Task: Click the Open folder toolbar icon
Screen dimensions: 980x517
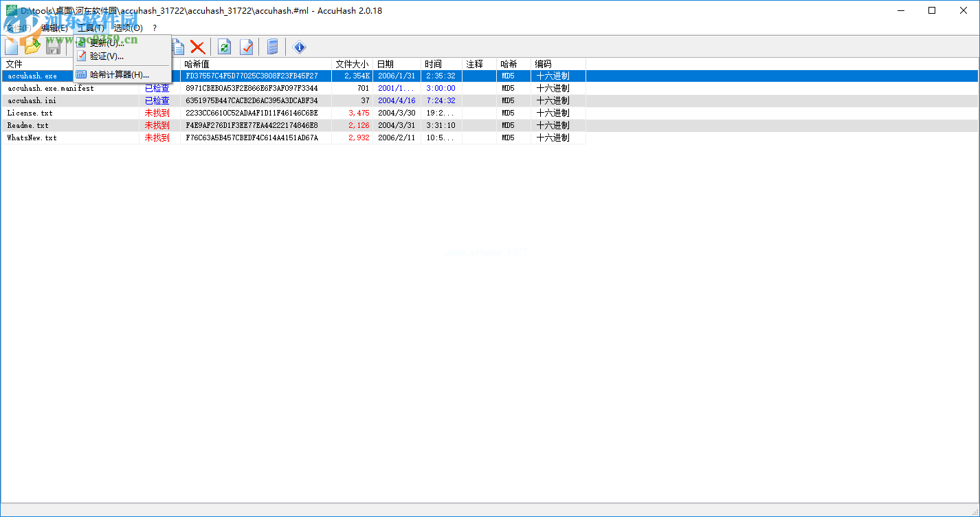Action: click(32, 47)
